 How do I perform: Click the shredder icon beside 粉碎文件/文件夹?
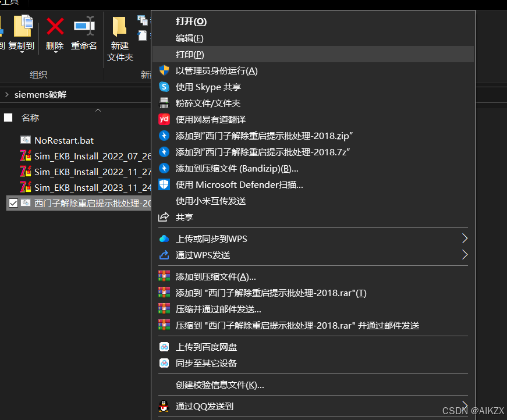[x=164, y=103]
